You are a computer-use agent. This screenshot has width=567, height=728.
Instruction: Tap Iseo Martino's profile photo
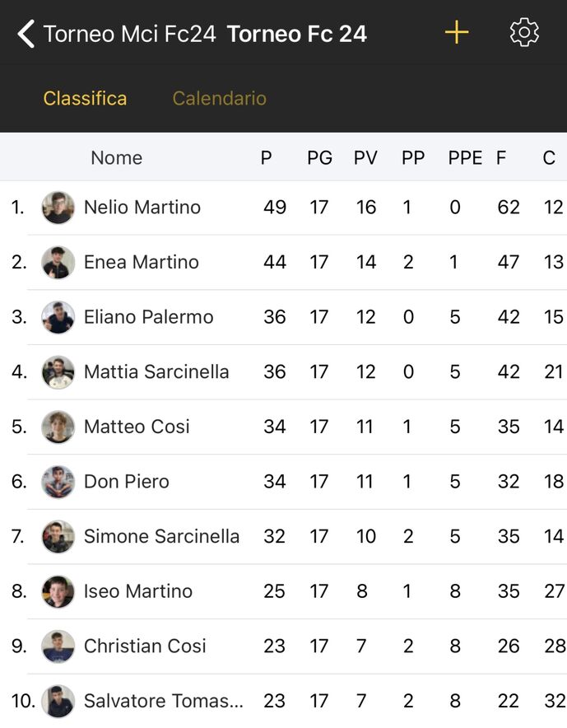tap(58, 591)
